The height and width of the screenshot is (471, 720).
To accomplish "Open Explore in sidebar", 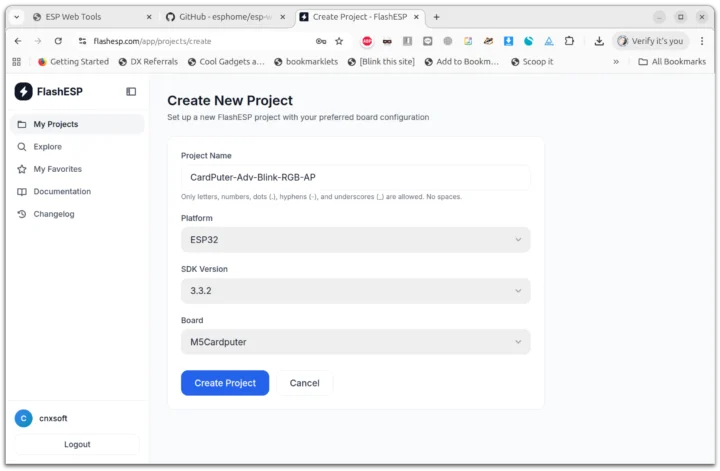I will [x=77, y=147].
